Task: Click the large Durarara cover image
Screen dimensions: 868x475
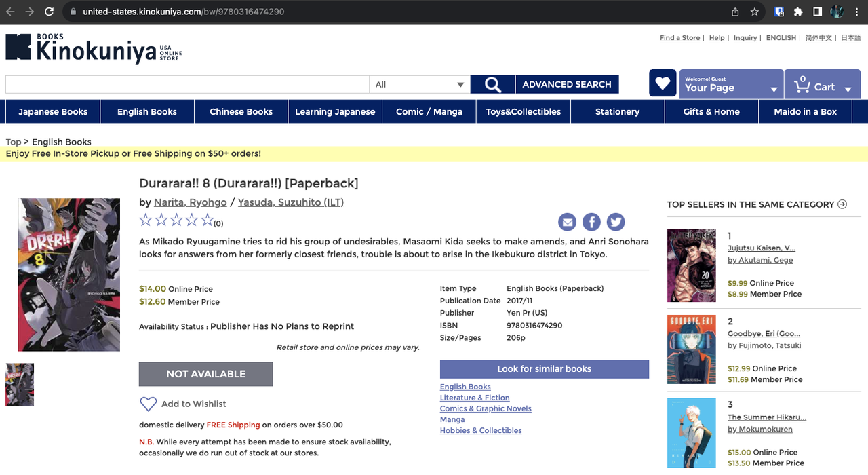Action: coord(69,275)
